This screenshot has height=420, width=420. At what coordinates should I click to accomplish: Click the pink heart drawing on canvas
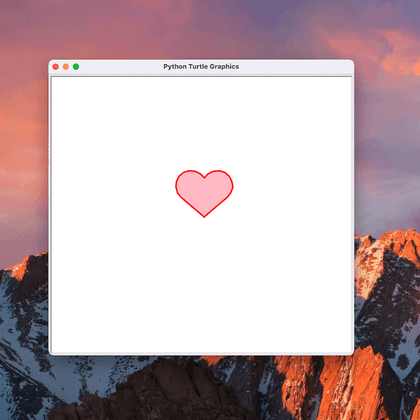click(x=204, y=193)
